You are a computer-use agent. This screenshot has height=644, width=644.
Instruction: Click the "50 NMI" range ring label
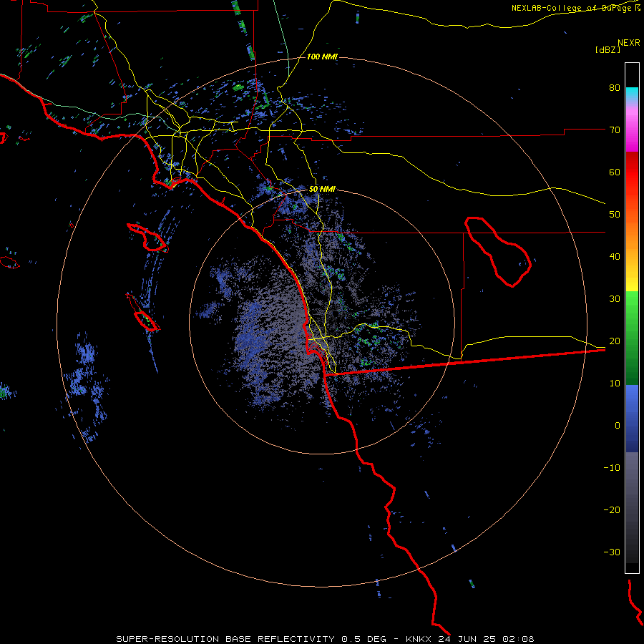coord(322,190)
